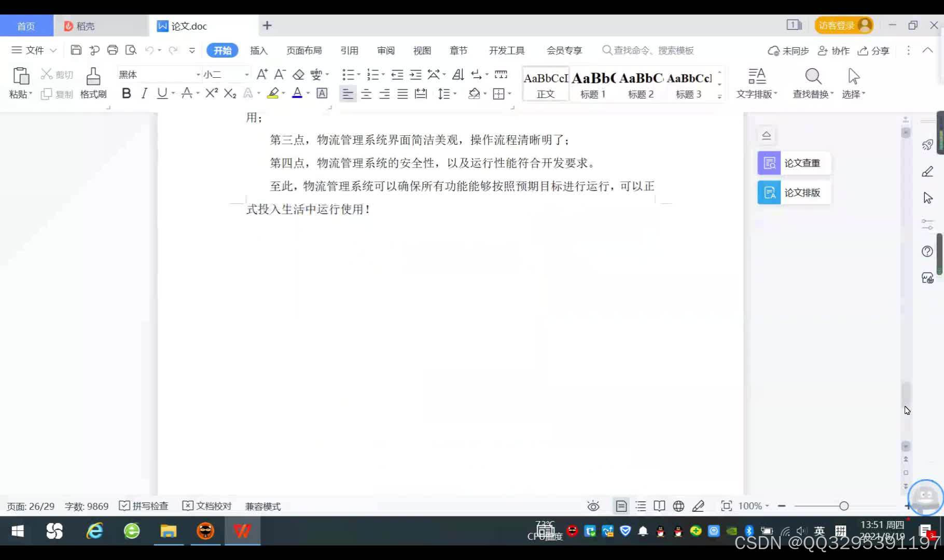Collapse the ribbon with the chevron
Screen dimensions: 944x560
[927, 50]
